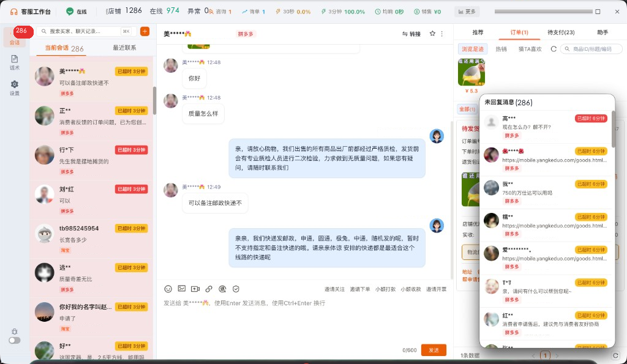The height and width of the screenshot is (364, 627).
Task: Focus the 搜索买家、聊天记录 search field
Action: [86, 31]
